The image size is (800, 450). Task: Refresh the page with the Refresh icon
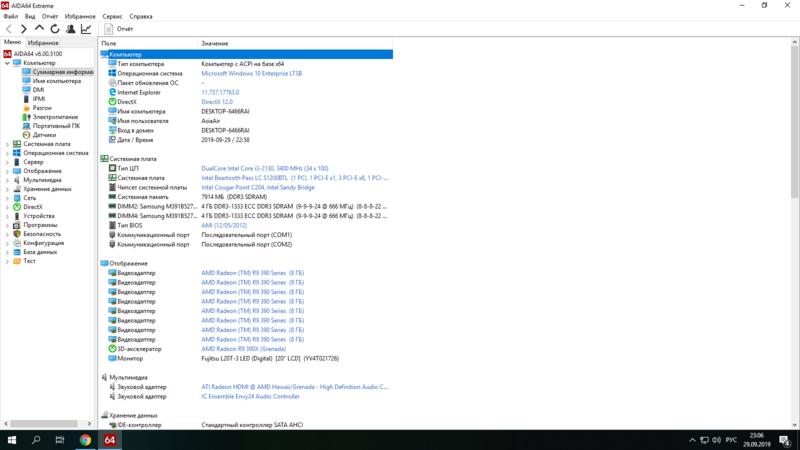pyautogui.click(x=55, y=29)
